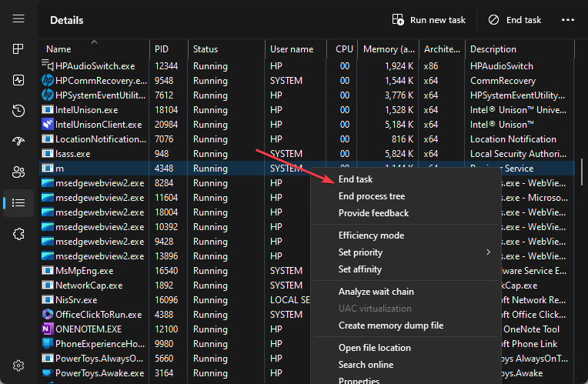Click CommRecovery description text
The height and width of the screenshot is (384, 588).
click(503, 81)
